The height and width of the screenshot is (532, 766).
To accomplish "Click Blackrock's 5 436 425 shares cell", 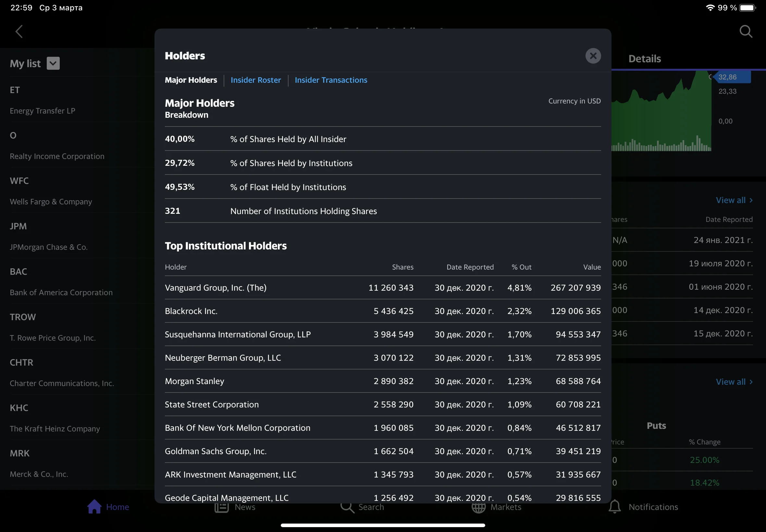I will pyautogui.click(x=393, y=311).
